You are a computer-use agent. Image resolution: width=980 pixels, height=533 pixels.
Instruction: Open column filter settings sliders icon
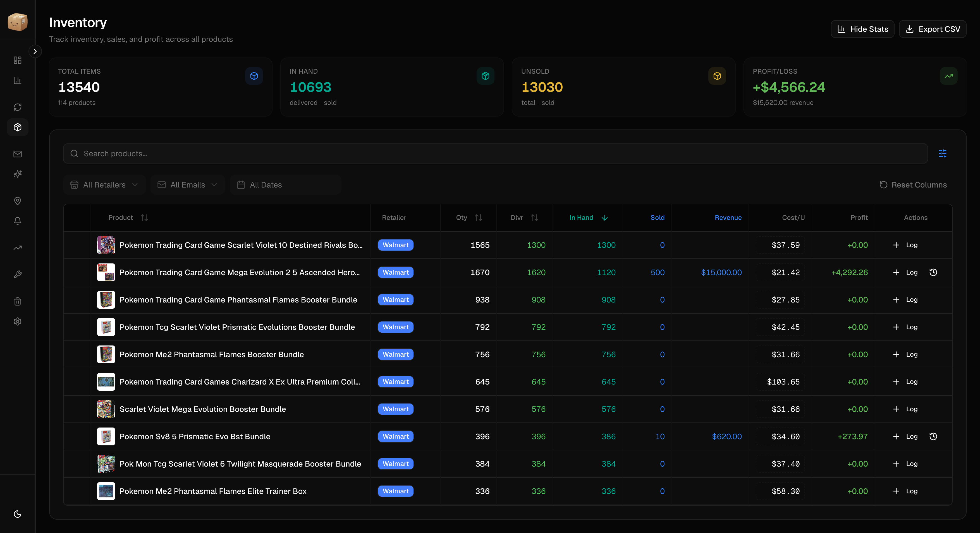pyautogui.click(x=942, y=153)
